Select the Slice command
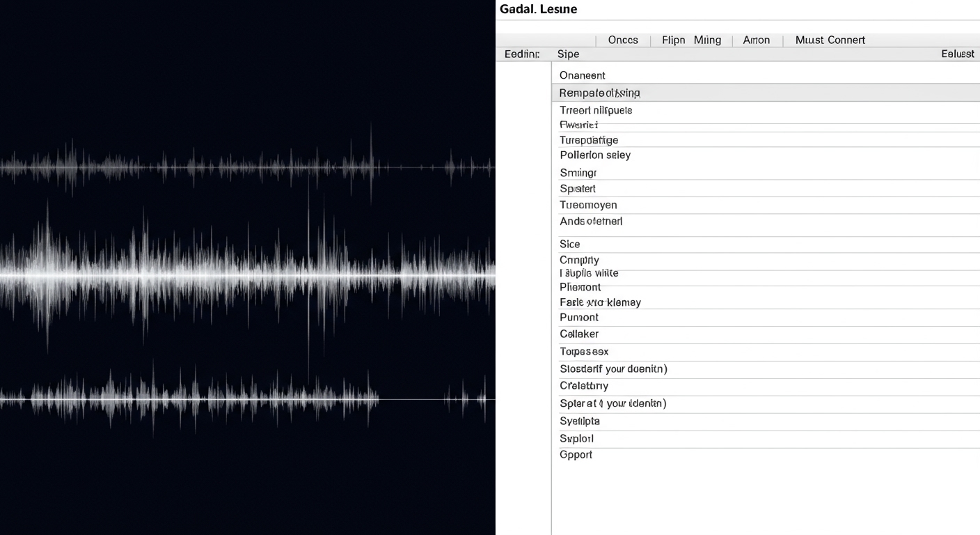The width and height of the screenshot is (980, 535). tap(569, 244)
